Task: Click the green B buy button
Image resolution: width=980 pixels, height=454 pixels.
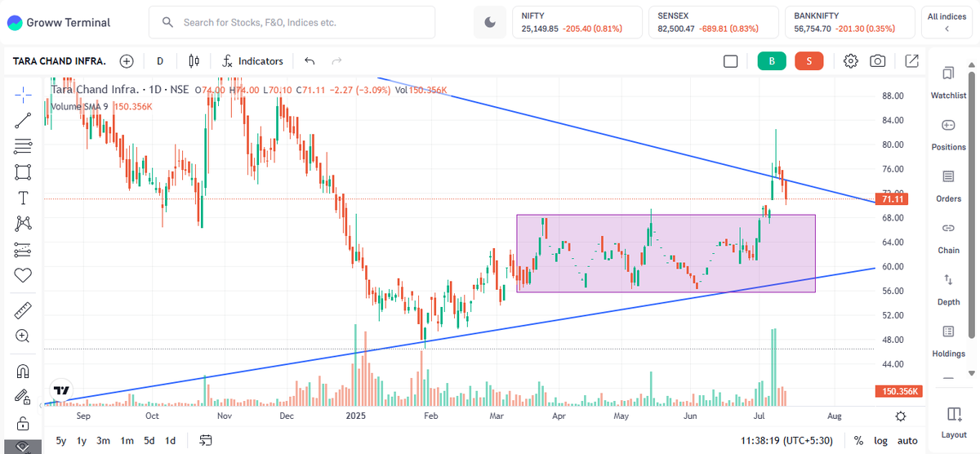Action: click(771, 61)
